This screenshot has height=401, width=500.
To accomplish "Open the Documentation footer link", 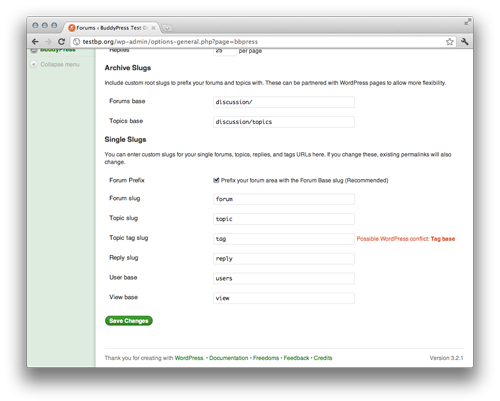I will (x=229, y=358).
